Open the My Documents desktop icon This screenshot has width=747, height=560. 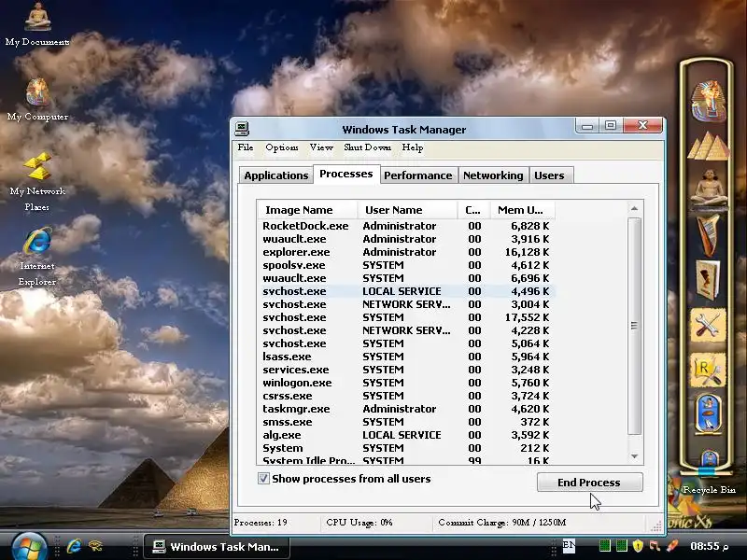37,24
